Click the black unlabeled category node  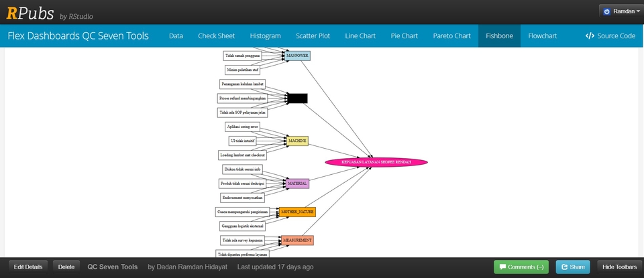(297, 98)
